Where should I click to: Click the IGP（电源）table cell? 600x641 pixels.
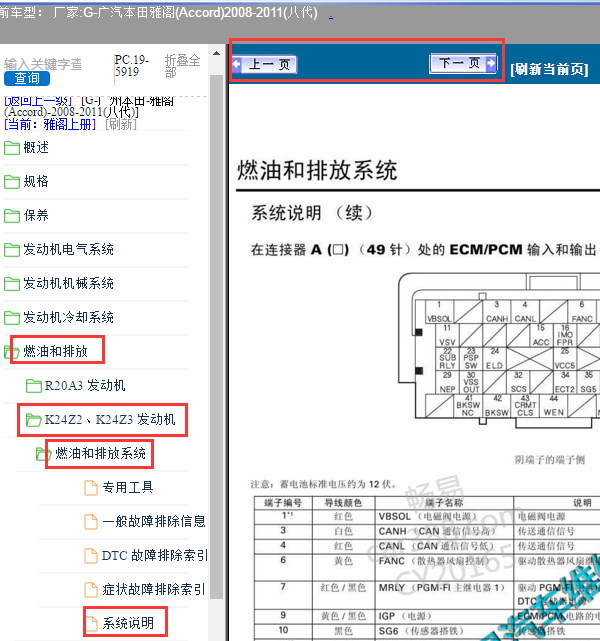(444, 616)
